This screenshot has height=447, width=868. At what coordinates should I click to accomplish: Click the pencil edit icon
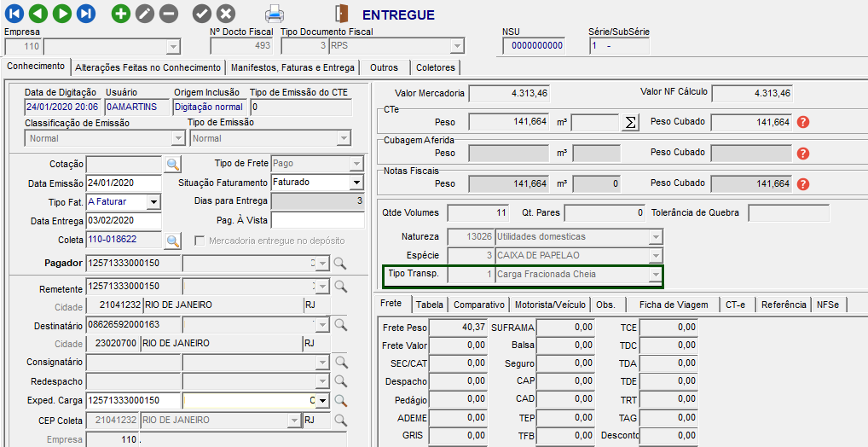[x=145, y=14]
